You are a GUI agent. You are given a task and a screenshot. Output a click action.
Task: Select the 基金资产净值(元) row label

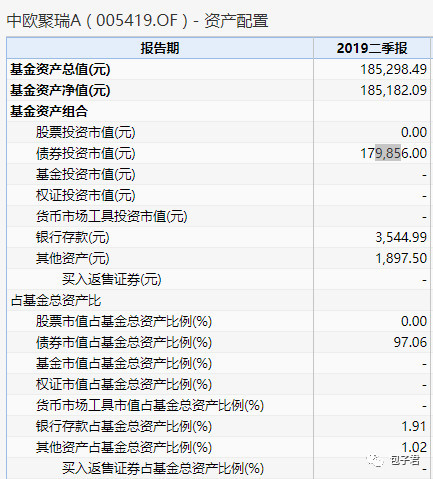(x=60, y=90)
